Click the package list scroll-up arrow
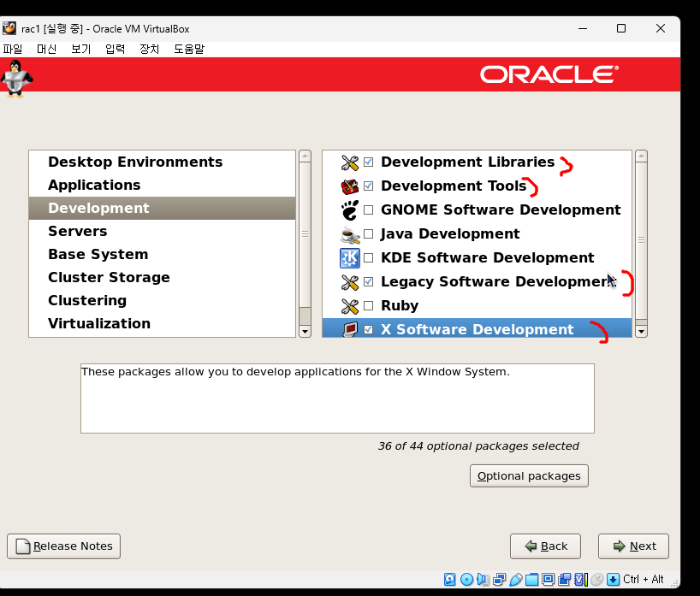700x596 pixels. pos(641,156)
